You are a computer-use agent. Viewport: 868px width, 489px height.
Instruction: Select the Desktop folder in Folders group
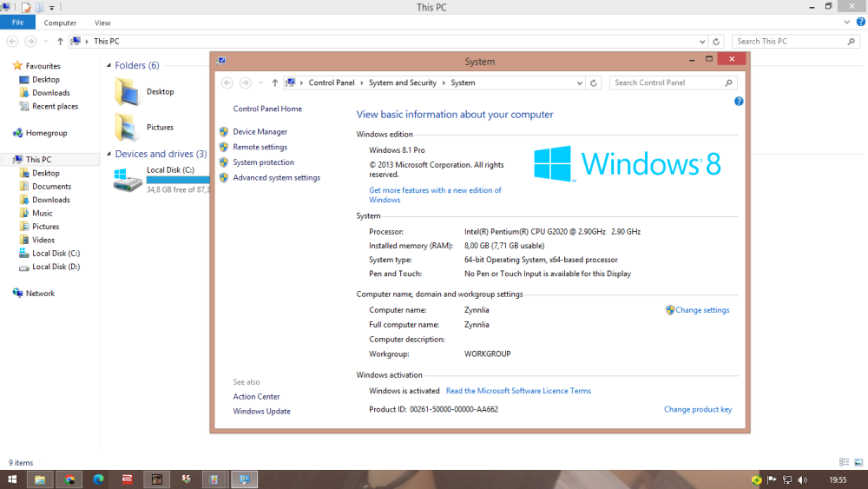tap(145, 92)
